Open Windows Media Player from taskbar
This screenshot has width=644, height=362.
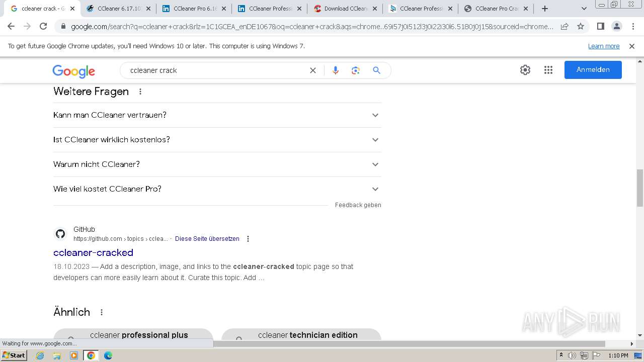click(74, 355)
